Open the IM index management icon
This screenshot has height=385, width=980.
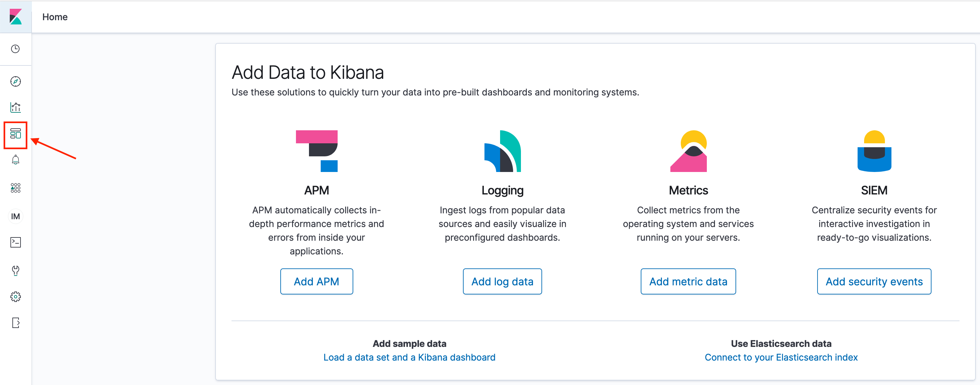pyautogui.click(x=16, y=216)
